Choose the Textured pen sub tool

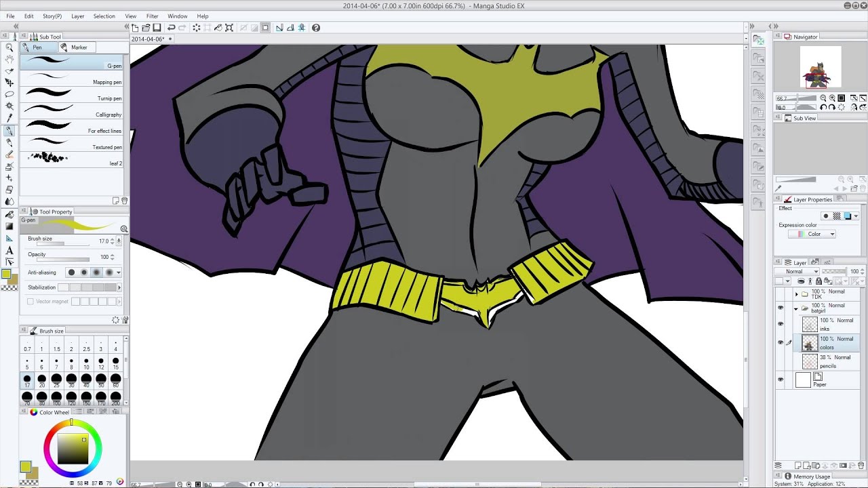tap(72, 142)
